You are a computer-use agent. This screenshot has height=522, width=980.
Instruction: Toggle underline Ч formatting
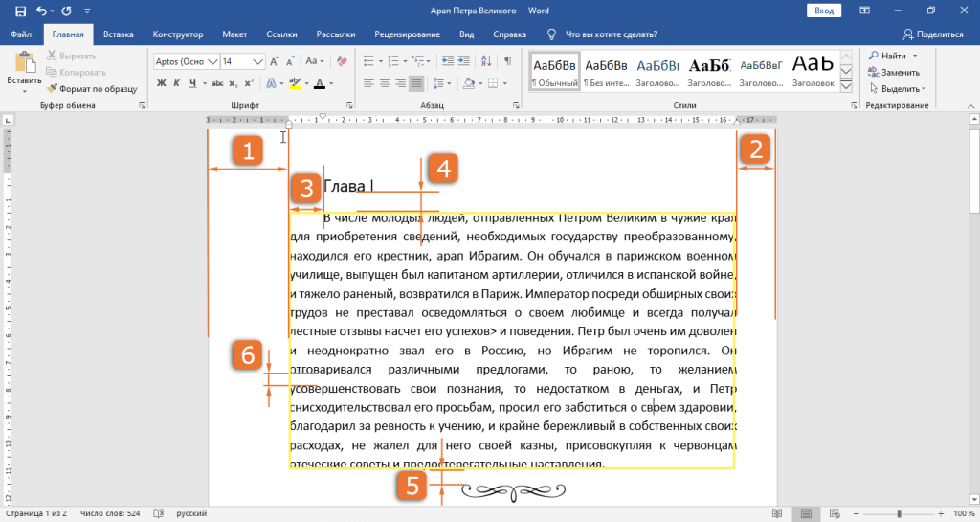[x=192, y=83]
